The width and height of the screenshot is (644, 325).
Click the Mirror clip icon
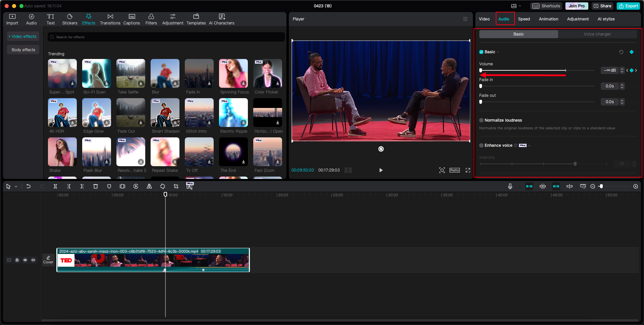149,186
